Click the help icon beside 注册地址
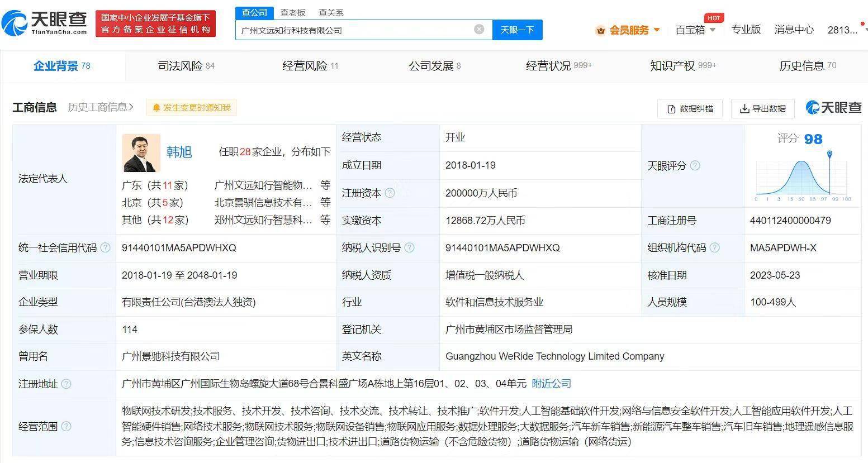The height and width of the screenshot is (463, 868). pos(66,384)
